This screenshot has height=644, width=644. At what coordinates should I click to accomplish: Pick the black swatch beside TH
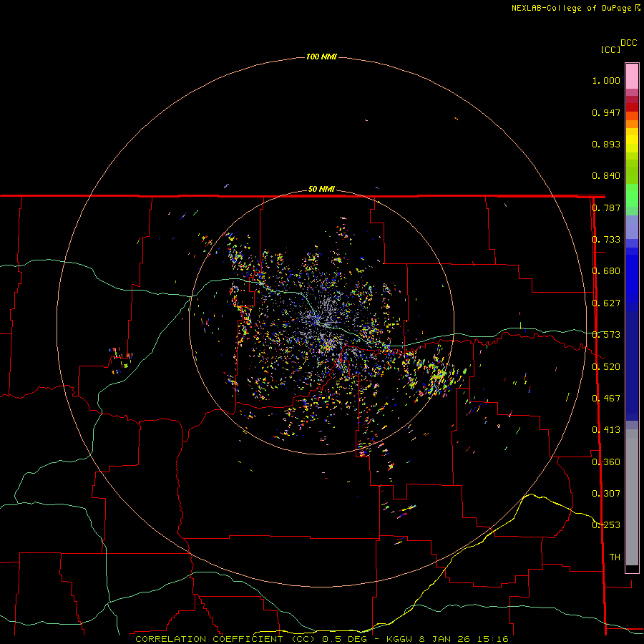pos(632,568)
